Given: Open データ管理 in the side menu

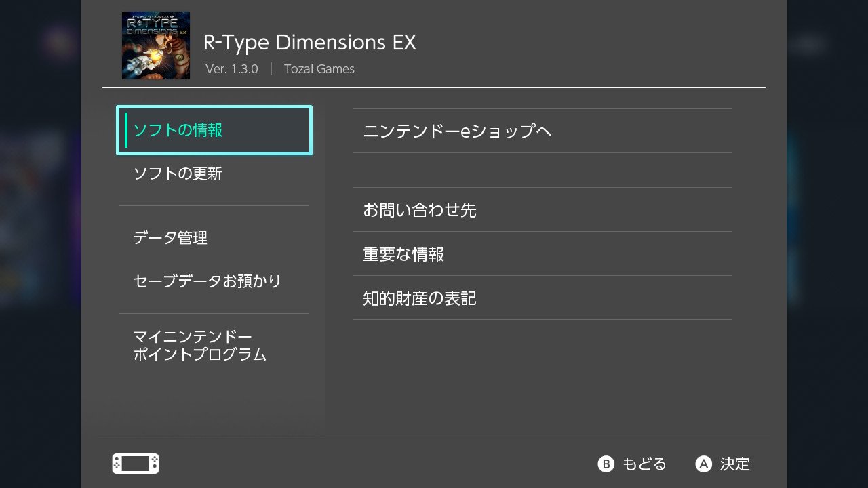Looking at the screenshot, I should 214,238.
